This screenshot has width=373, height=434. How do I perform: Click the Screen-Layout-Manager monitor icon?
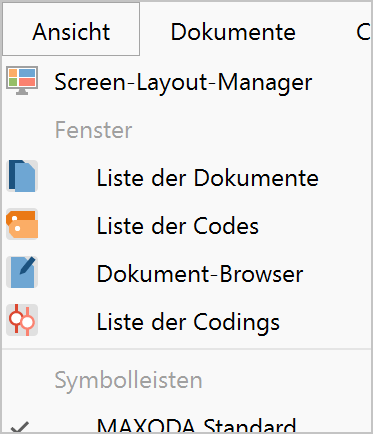(22, 81)
